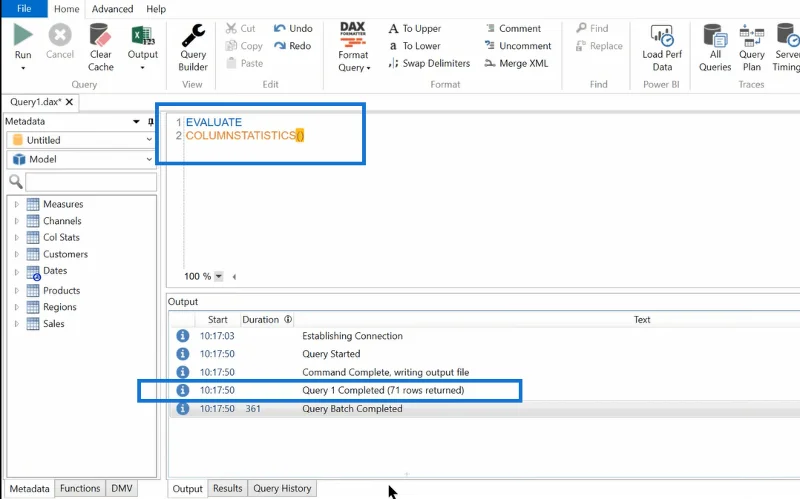The image size is (800, 499).
Task: Expand the Customers table
Action: pyautogui.click(x=16, y=254)
